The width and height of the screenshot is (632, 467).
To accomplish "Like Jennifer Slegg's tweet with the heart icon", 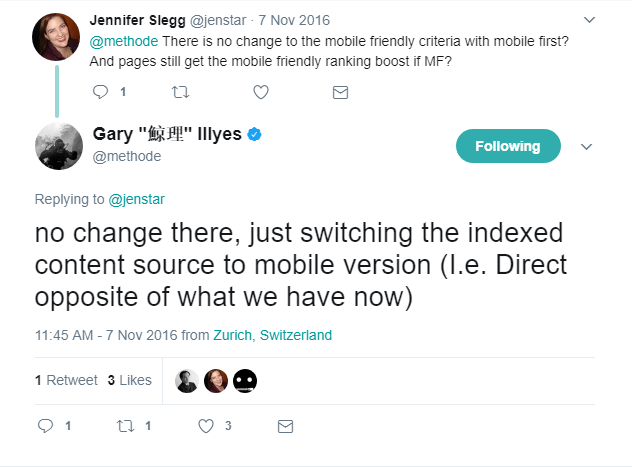I will click(x=261, y=92).
